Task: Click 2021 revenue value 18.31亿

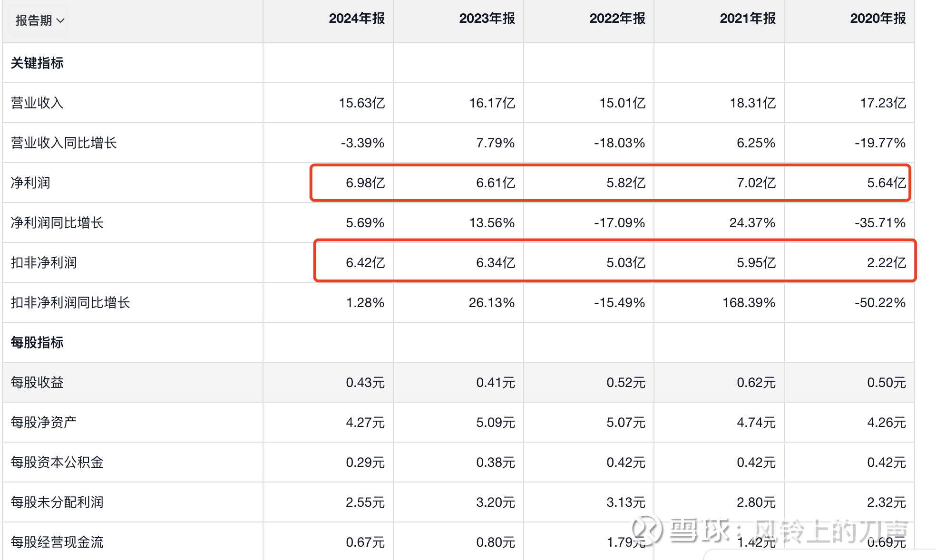Action: click(752, 103)
